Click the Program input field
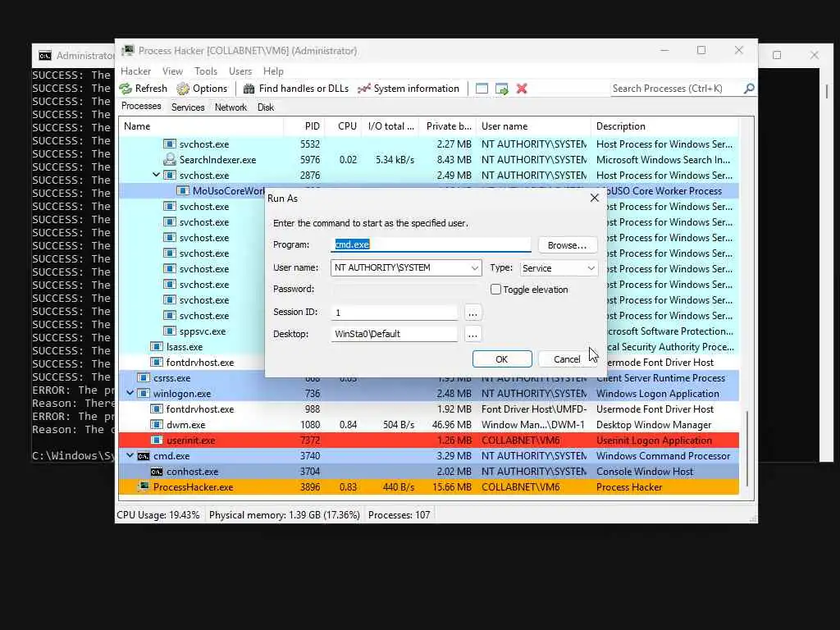Image resolution: width=840 pixels, height=630 pixels. coord(431,244)
